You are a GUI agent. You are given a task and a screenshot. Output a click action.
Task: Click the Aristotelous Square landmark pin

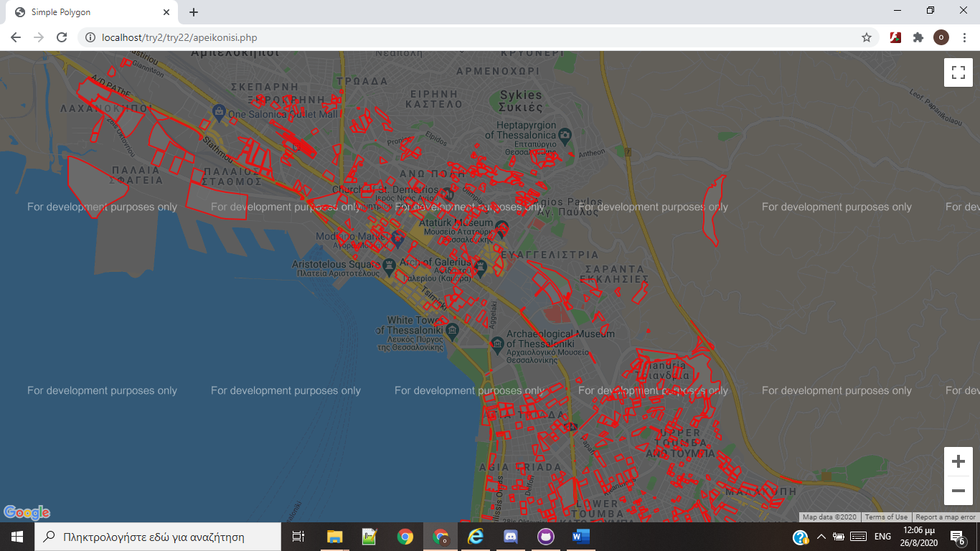[389, 265]
